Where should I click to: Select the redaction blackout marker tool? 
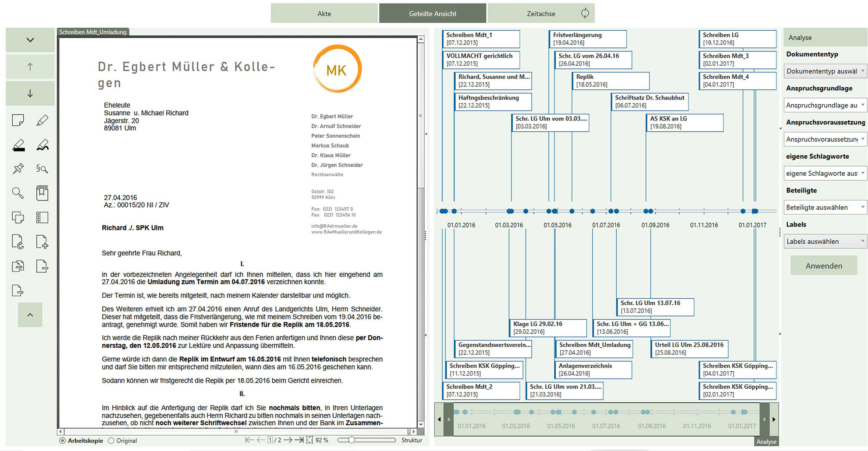click(18, 145)
